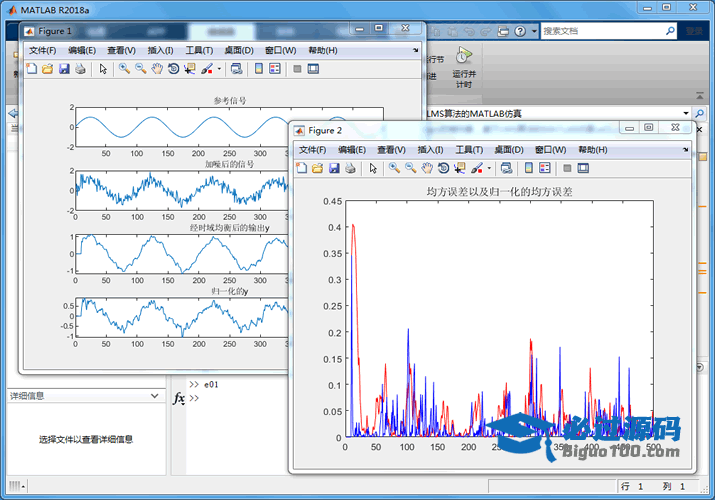Open Figure 1 插入(I) menu
The width and height of the screenshot is (715, 500).
coord(161,50)
